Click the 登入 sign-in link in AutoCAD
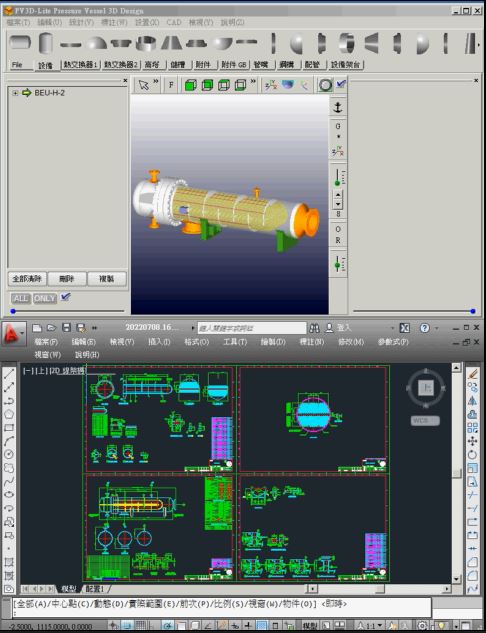 344,328
